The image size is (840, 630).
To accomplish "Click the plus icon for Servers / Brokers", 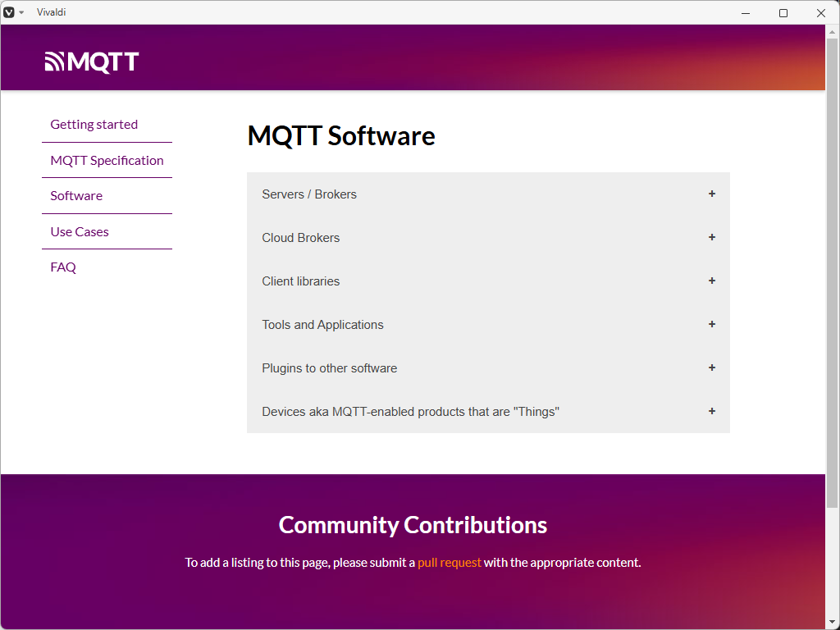I will click(711, 194).
